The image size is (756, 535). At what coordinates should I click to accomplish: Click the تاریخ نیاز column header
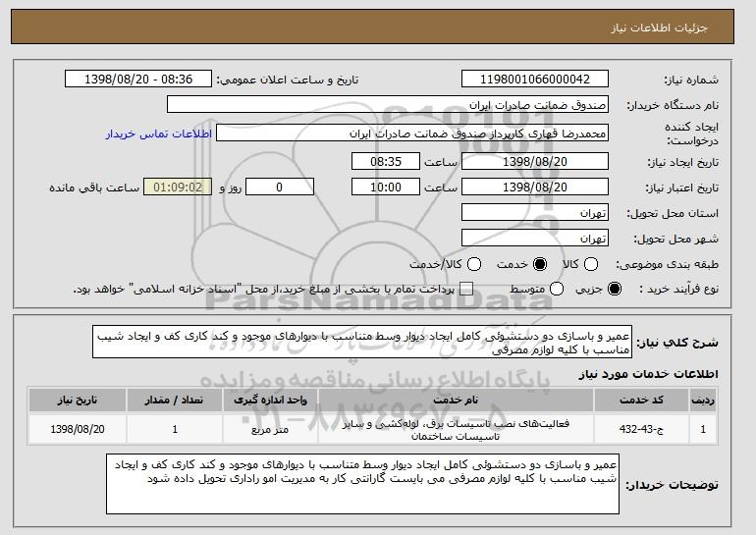point(78,401)
